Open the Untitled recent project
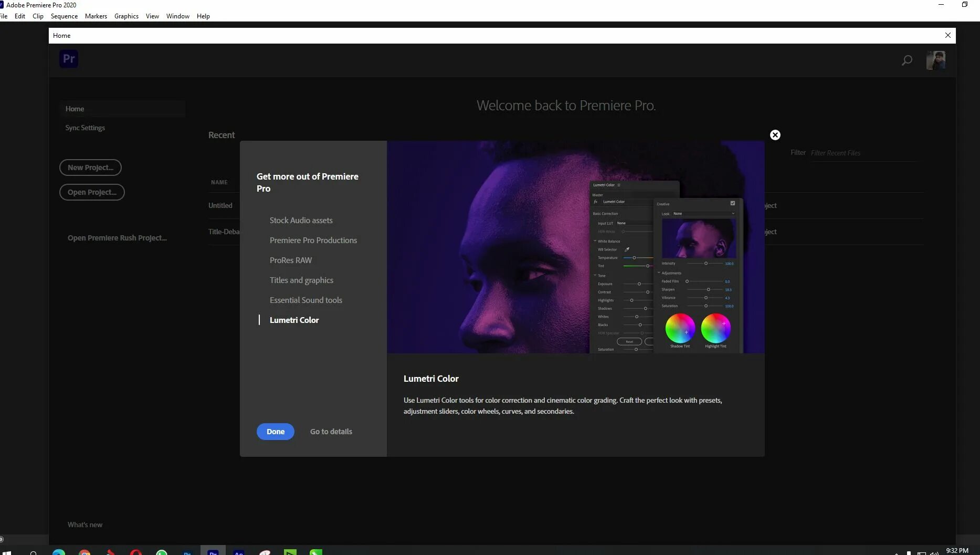 click(220, 205)
